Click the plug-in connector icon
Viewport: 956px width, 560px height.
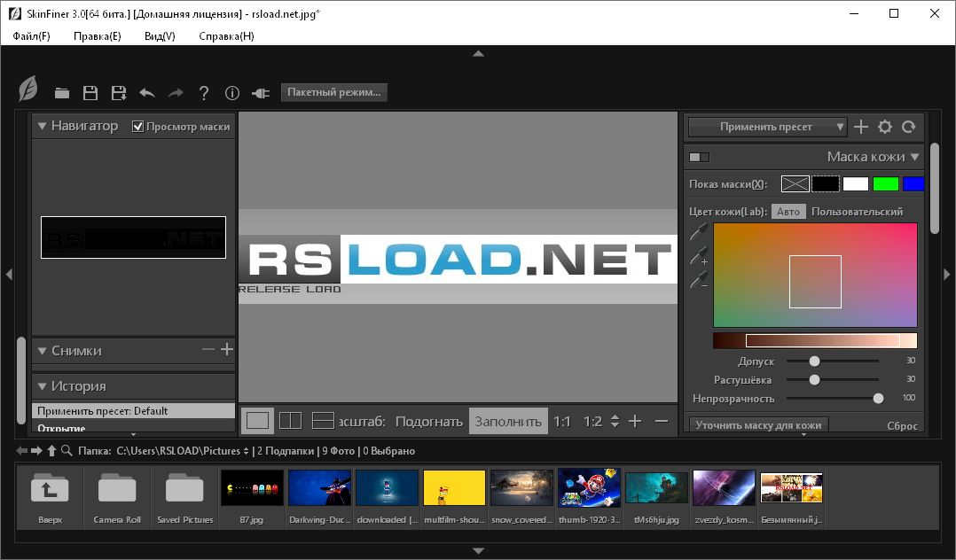coord(261,93)
